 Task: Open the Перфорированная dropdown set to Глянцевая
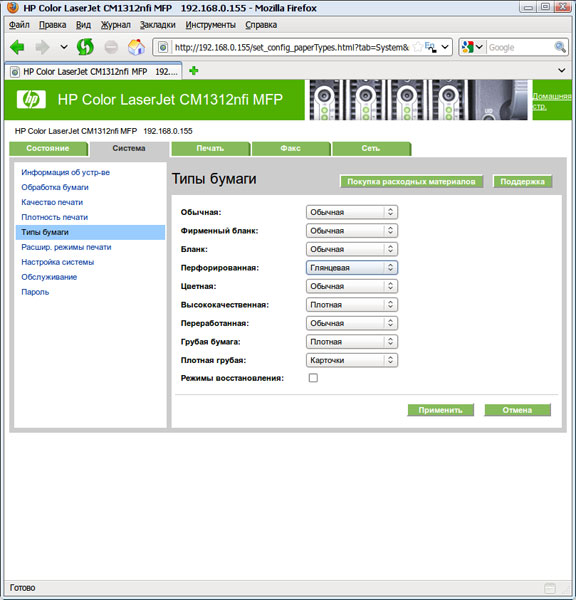click(x=352, y=267)
